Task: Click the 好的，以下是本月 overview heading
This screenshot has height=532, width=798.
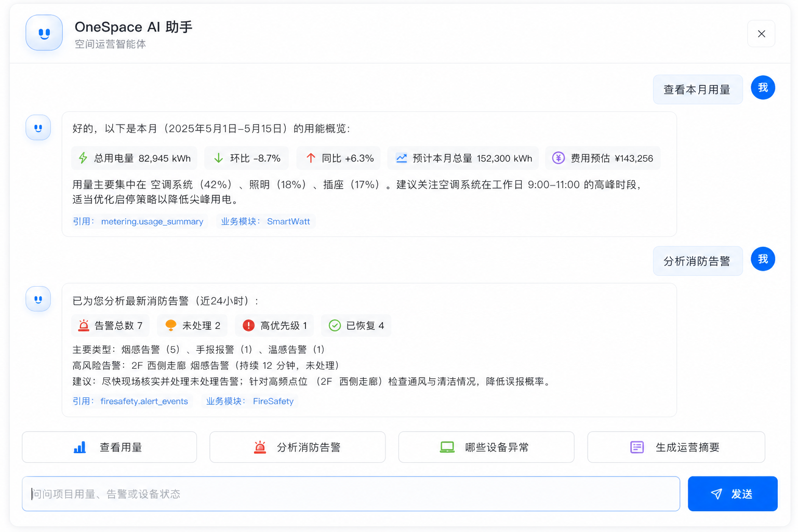Action: pyautogui.click(x=211, y=129)
